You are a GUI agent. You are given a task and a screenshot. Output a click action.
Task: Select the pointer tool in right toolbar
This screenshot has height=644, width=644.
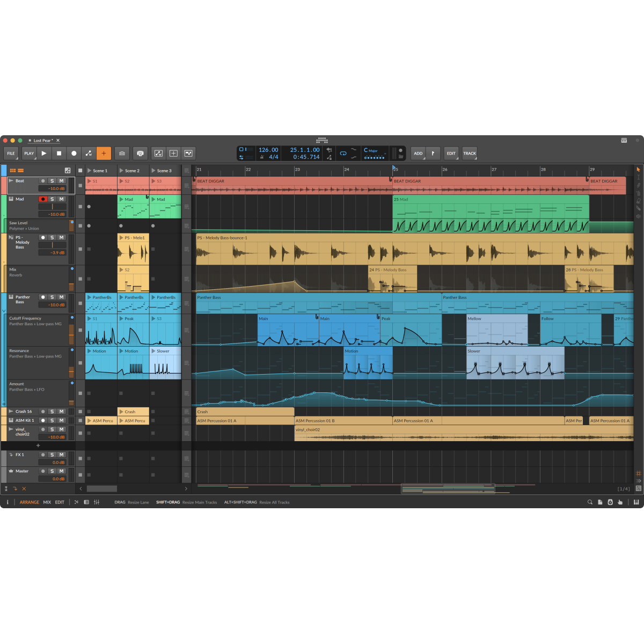638,170
